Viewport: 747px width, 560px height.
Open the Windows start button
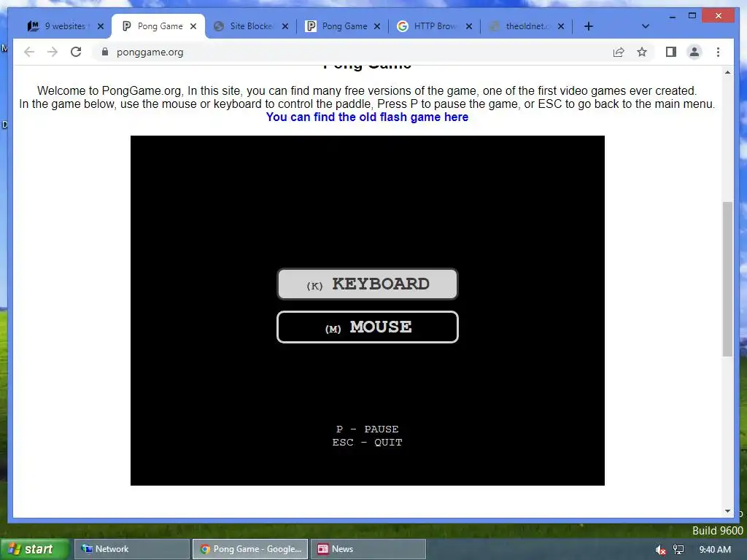coord(34,549)
